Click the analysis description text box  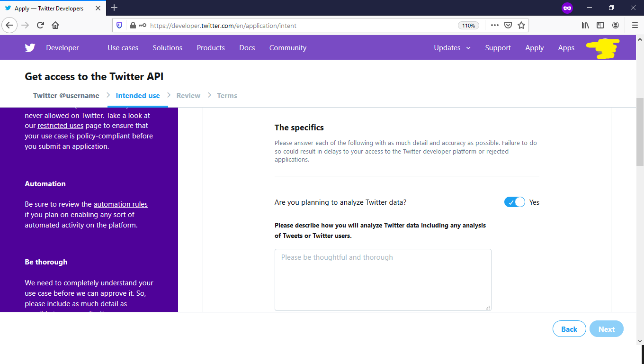click(x=383, y=280)
